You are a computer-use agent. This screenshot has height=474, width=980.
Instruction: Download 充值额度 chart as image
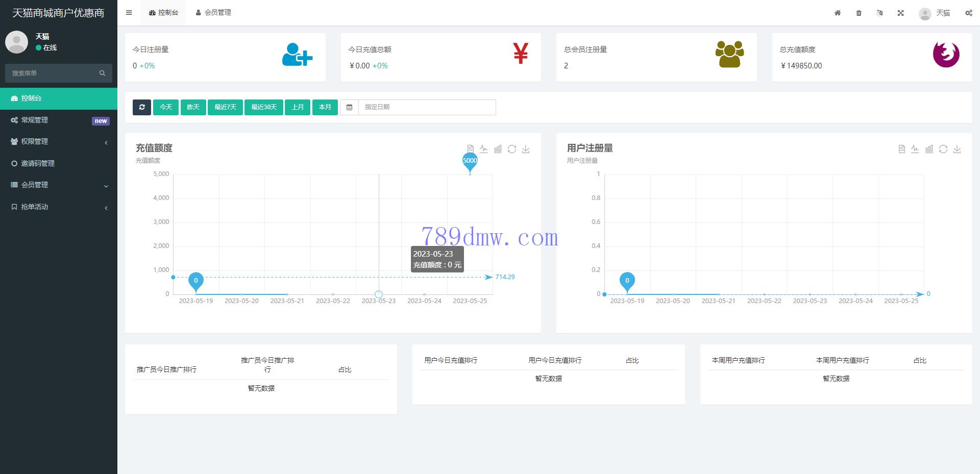point(526,149)
